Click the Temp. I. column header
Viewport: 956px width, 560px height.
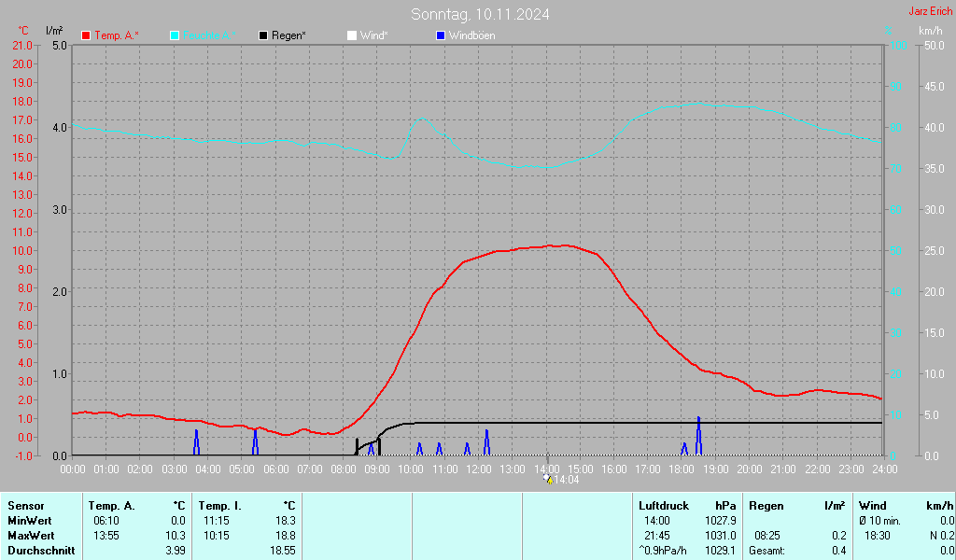220,505
